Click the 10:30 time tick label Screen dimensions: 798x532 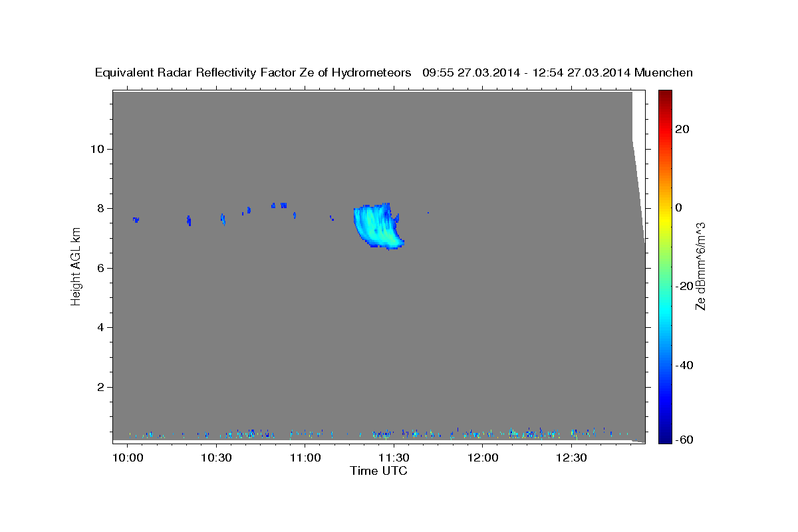pyautogui.click(x=216, y=458)
